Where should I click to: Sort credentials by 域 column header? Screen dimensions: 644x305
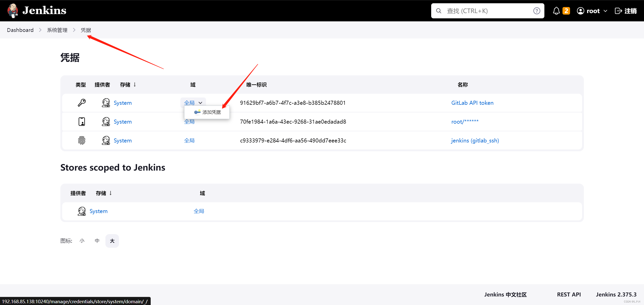click(193, 85)
